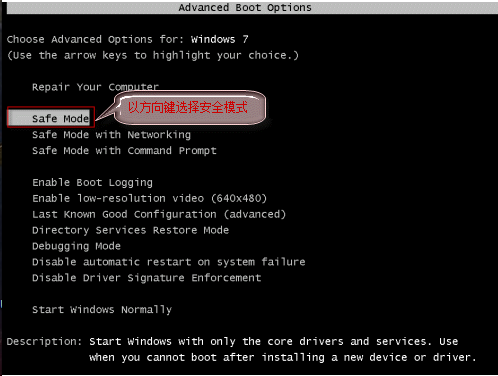The image size is (498, 376).
Task: Pick Safe Mode with Command Prompt
Action: click(124, 151)
